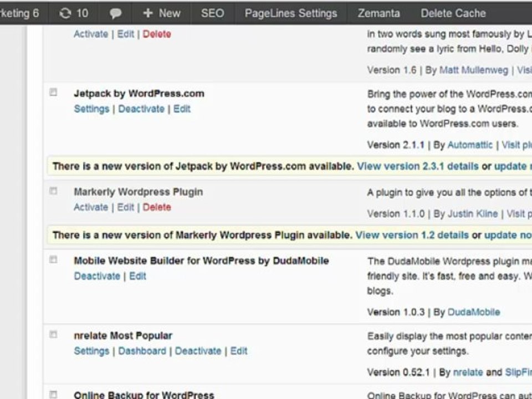Open the nrelate Dashboard link
Viewport: 532px width, 399px height.
pyautogui.click(x=142, y=351)
